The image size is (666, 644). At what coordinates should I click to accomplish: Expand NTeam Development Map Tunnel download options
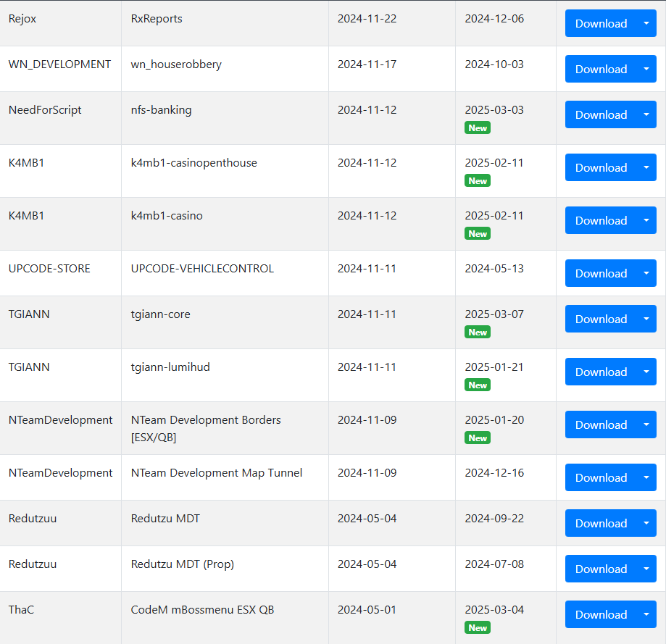(646, 477)
